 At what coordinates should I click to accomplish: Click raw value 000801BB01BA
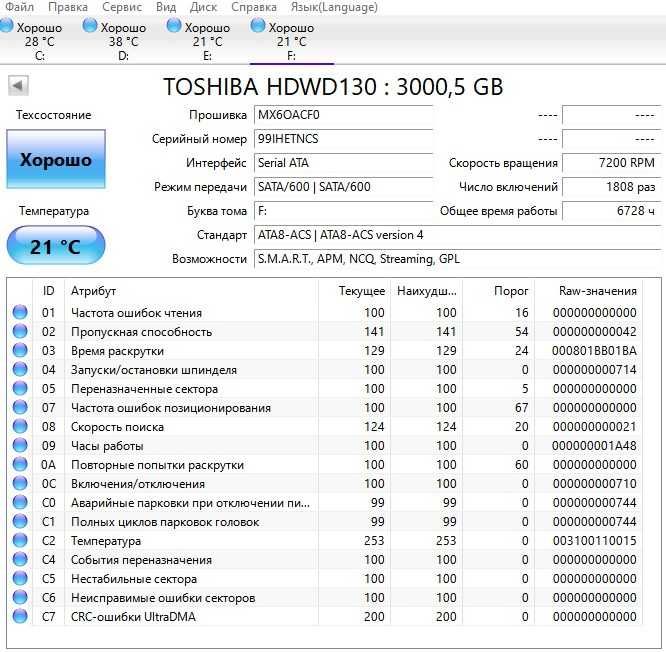(594, 351)
